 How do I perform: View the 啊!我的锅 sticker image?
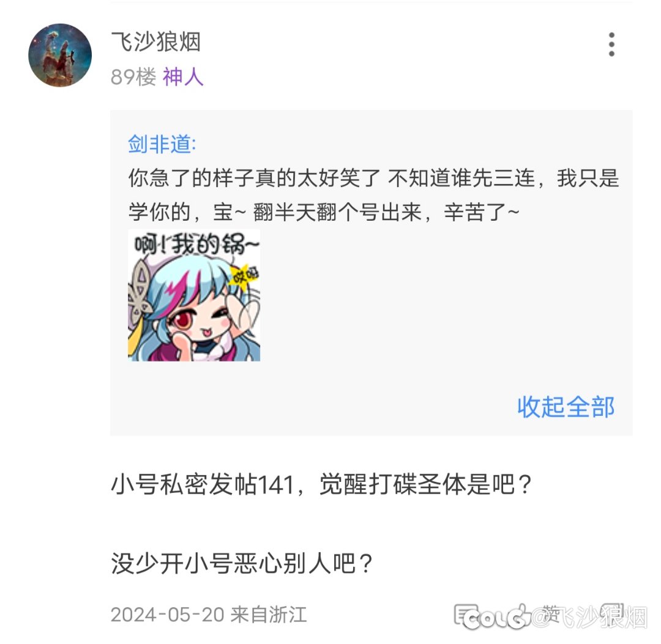coord(194,295)
